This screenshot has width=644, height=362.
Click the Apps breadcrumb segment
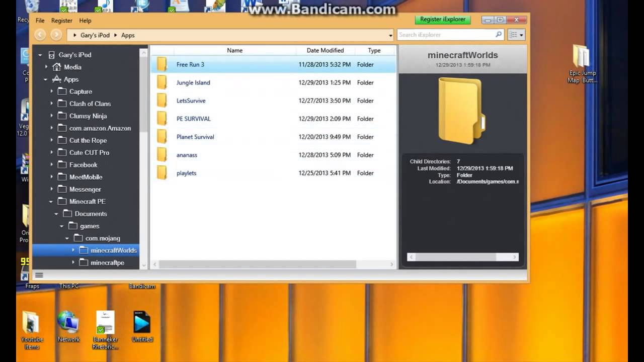(x=128, y=35)
